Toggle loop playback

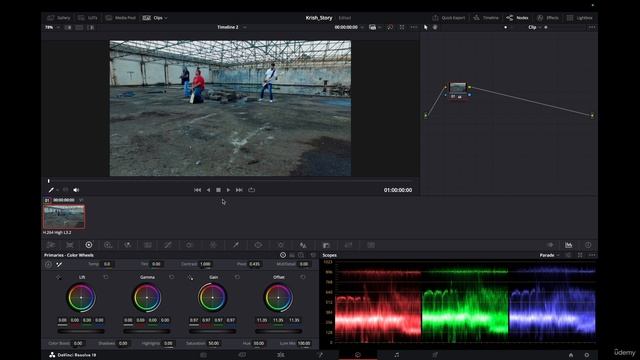pyautogui.click(x=251, y=190)
